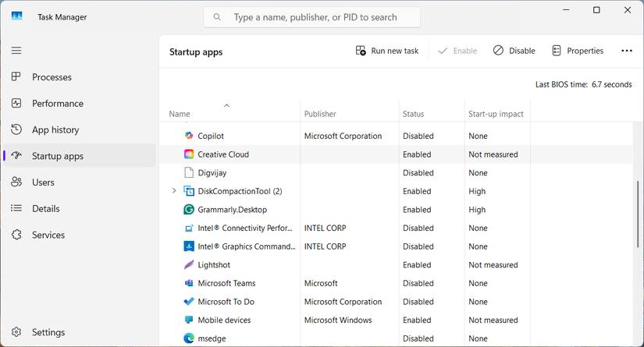Image resolution: width=644 pixels, height=347 pixels.
Task: Click the Last BIOS time value
Action: coord(611,84)
